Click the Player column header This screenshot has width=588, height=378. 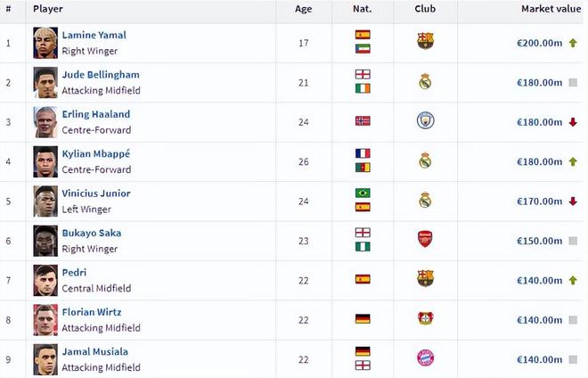click(47, 9)
